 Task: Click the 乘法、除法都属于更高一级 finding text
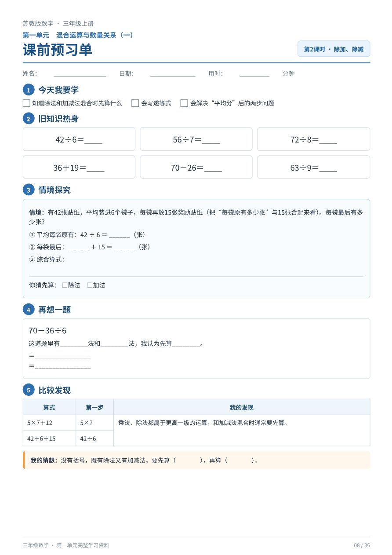[x=203, y=423]
